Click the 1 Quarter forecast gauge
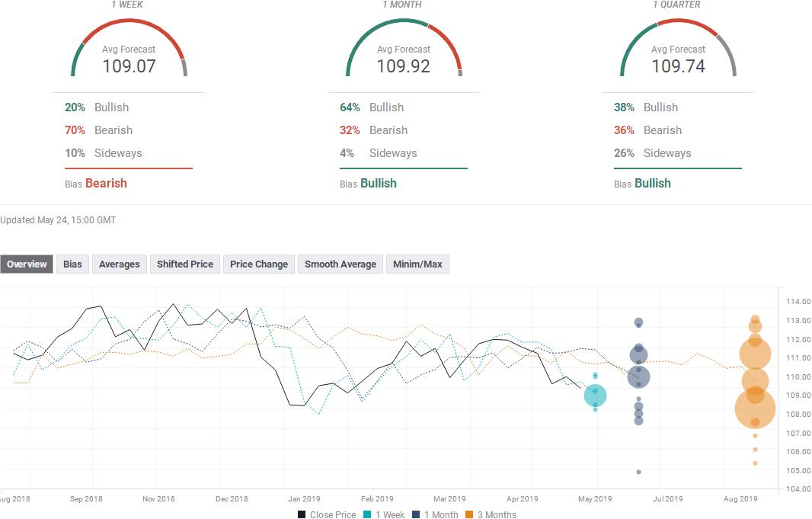Viewport: 812px width, 519px height. [x=678, y=52]
